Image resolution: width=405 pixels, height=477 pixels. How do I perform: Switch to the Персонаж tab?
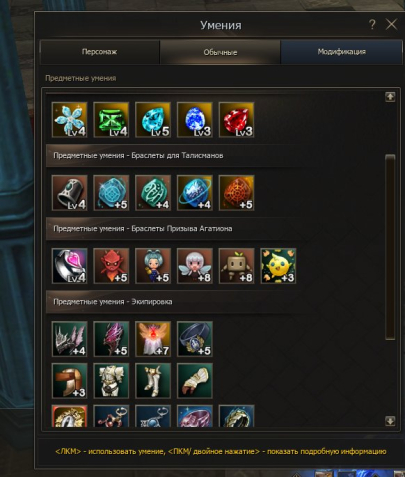coord(100,52)
